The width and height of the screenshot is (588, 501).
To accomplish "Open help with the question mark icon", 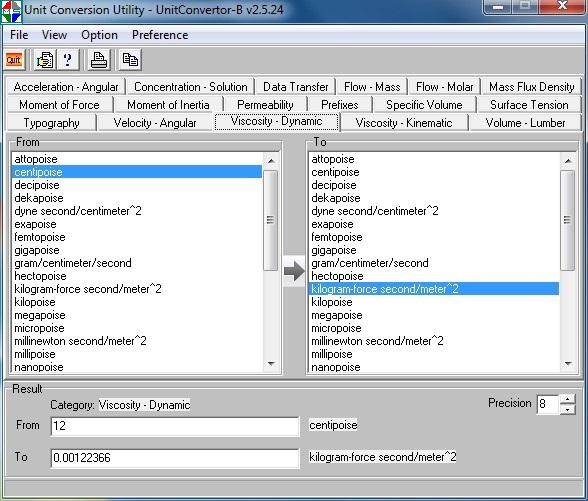I will 68,60.
